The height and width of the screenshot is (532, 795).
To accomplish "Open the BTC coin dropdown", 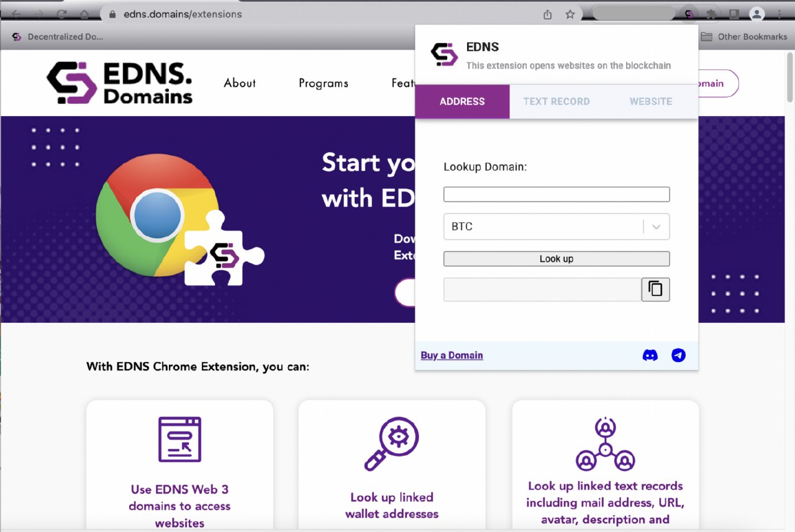I will point(556,227).
